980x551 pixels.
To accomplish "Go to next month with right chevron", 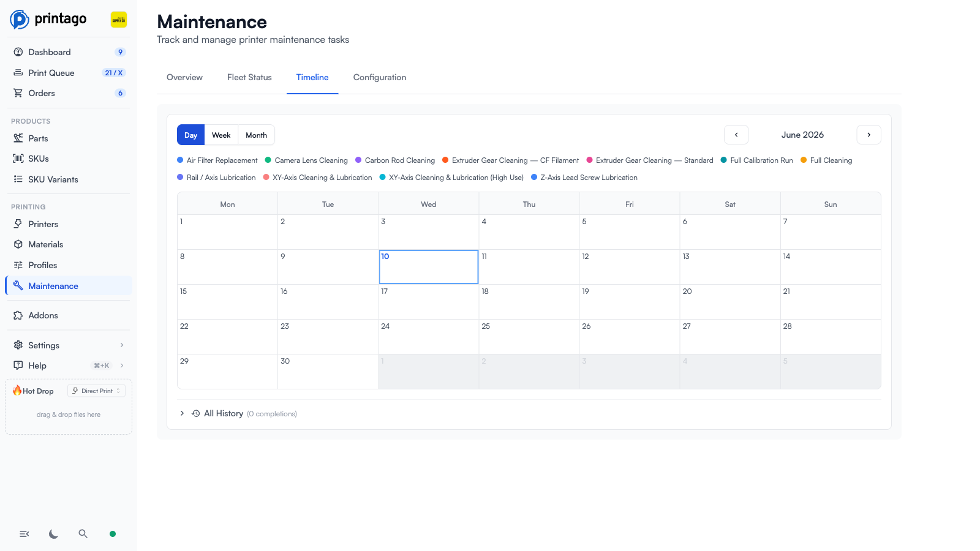I will (x=869, y=135).
